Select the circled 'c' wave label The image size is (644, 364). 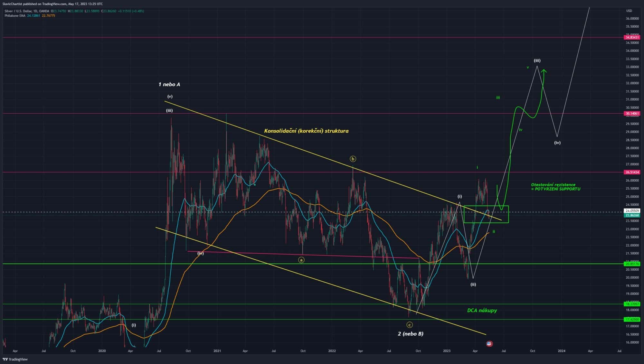pos(409,325)
